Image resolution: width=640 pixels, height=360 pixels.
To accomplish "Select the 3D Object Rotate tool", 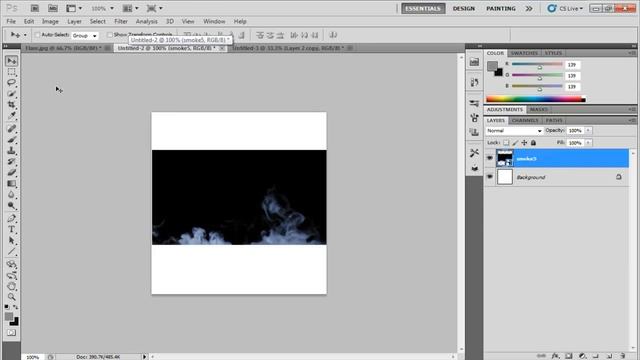I will point(11,264).
